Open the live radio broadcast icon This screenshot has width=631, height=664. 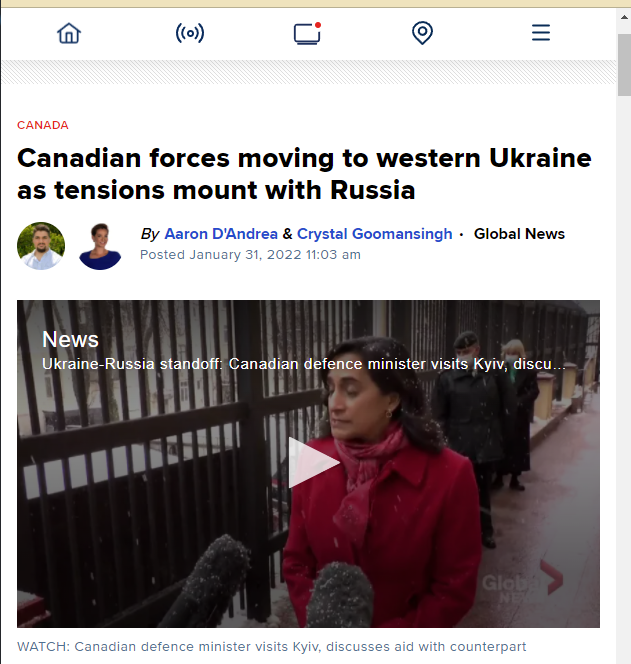(190, 33)
